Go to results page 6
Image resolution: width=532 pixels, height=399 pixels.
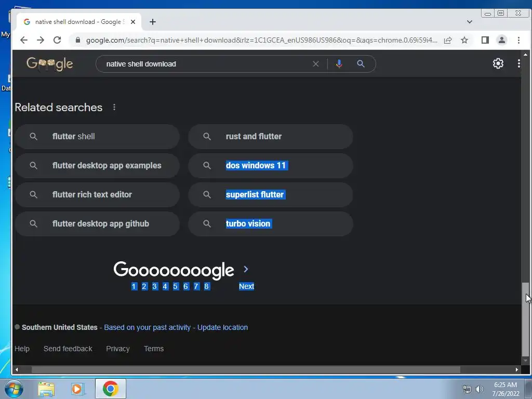tap(185, 286)
